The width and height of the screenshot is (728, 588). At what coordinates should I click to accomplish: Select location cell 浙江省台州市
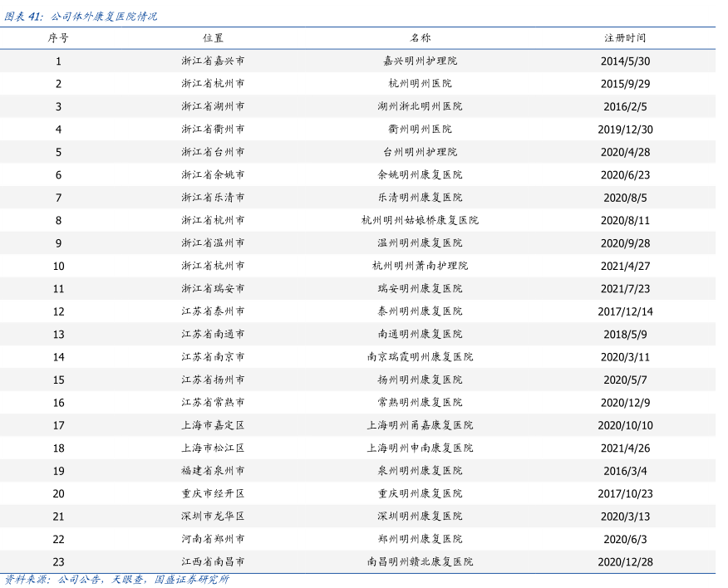click(x=213, y=152)
